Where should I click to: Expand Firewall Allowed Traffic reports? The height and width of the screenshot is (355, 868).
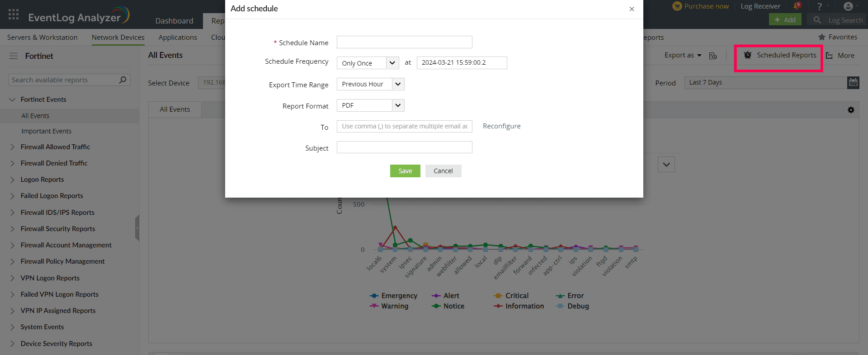click(12, 147)
